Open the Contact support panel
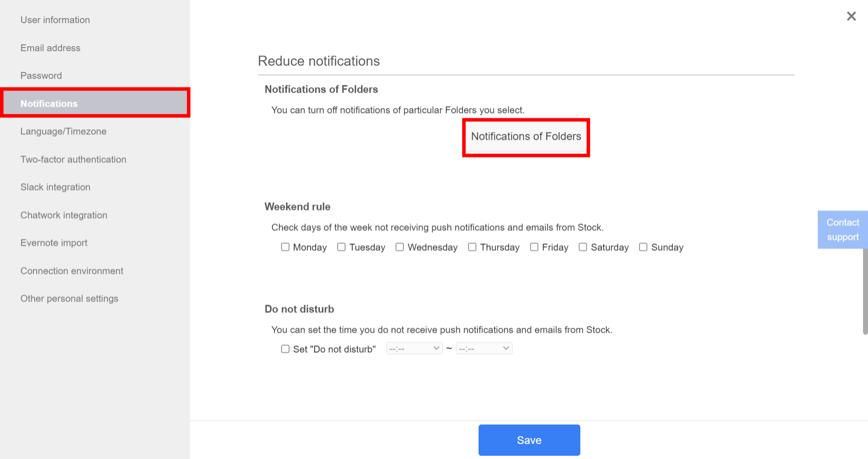This screenshot has width=868, height=459. [842, 229]
